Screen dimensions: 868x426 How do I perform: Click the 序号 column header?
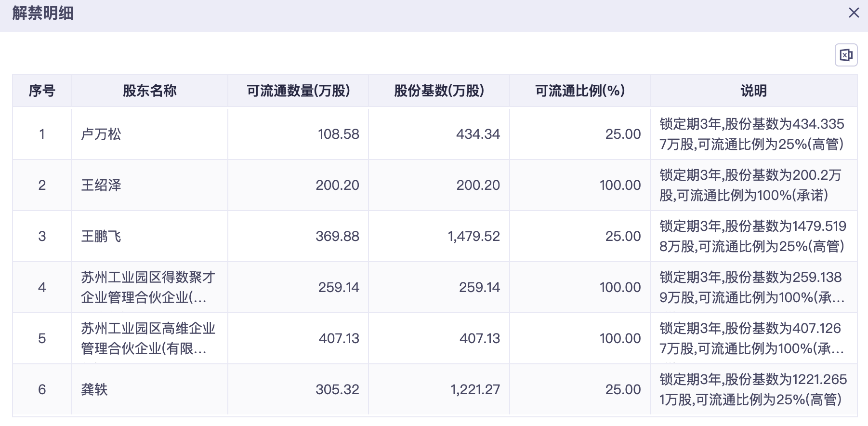coord(42,91)
